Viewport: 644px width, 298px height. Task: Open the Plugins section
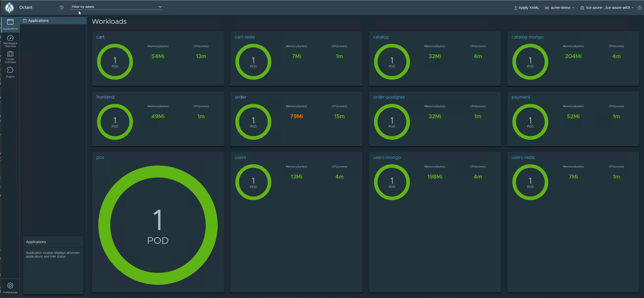pyautogui.click(x=10, y=72)
